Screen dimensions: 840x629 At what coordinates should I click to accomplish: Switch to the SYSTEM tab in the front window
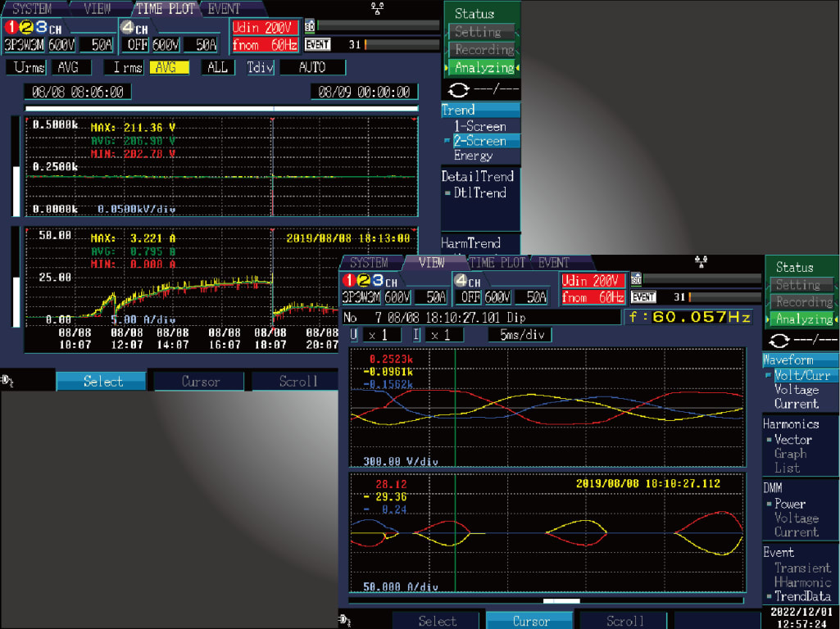pos(369,262)
